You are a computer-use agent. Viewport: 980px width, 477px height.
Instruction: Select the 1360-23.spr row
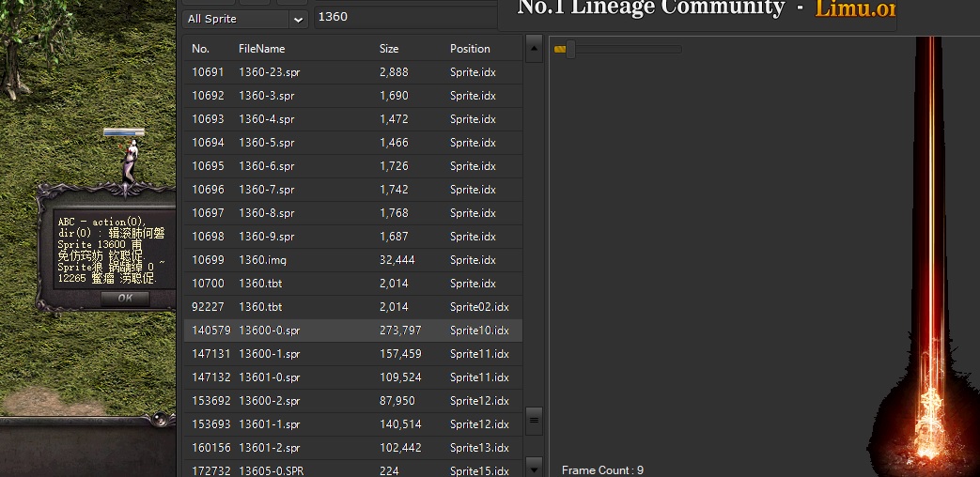(x=353, y=72)
